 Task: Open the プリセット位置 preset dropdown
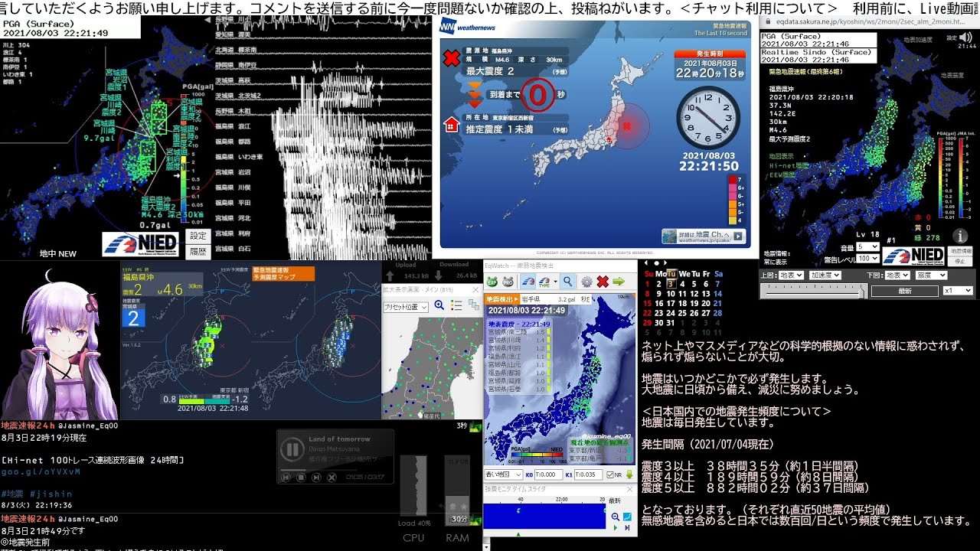point(405,306)
